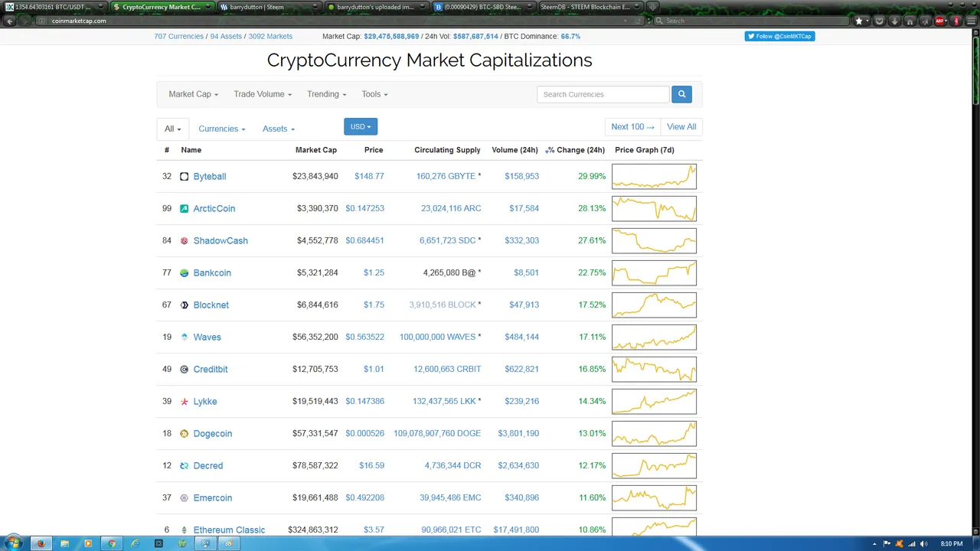This screenshot has height=551, width=980.
Task: Open the browser hamburger menu
Action: 971,21
